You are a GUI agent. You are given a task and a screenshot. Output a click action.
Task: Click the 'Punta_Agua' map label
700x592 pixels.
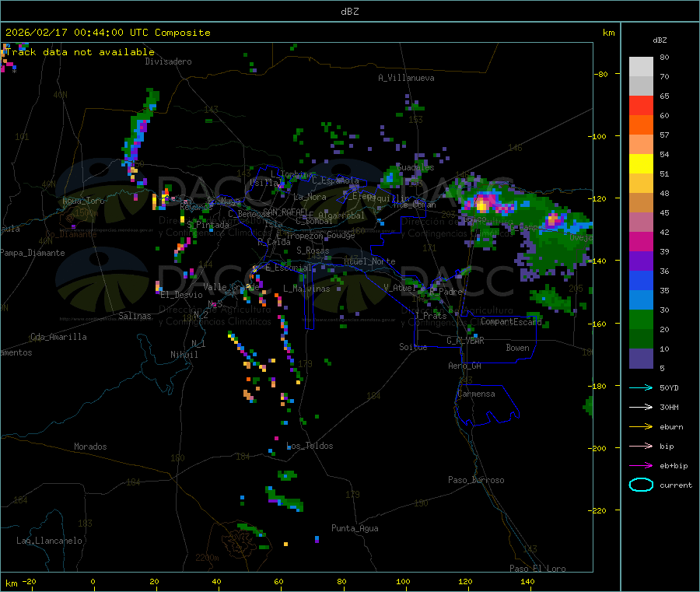point(355,528)
